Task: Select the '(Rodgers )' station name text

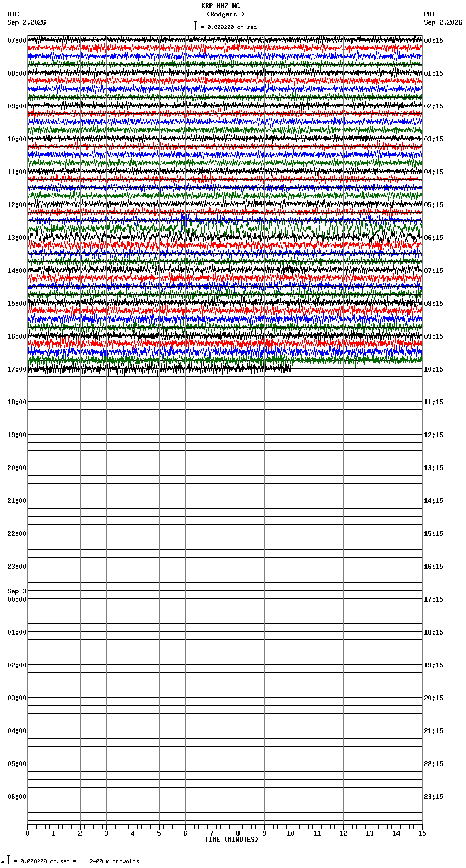Action: 225,14
